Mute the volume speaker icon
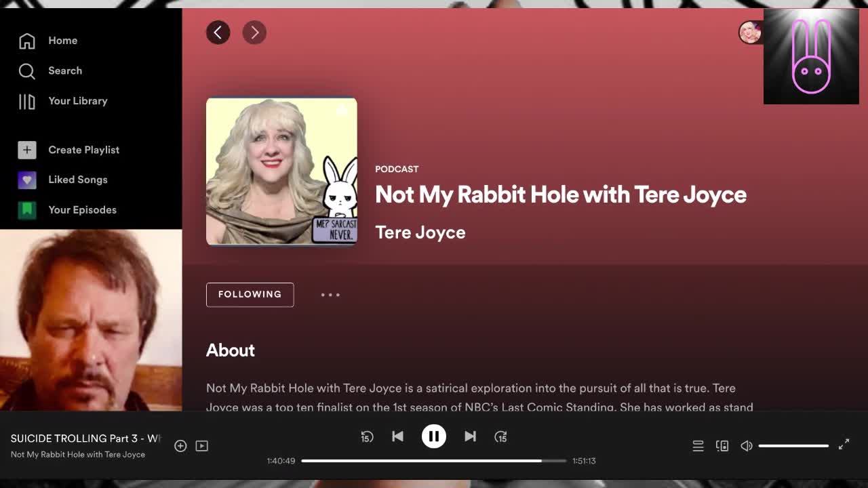Screen dimensions: 868x488 (x=747, y=445)
